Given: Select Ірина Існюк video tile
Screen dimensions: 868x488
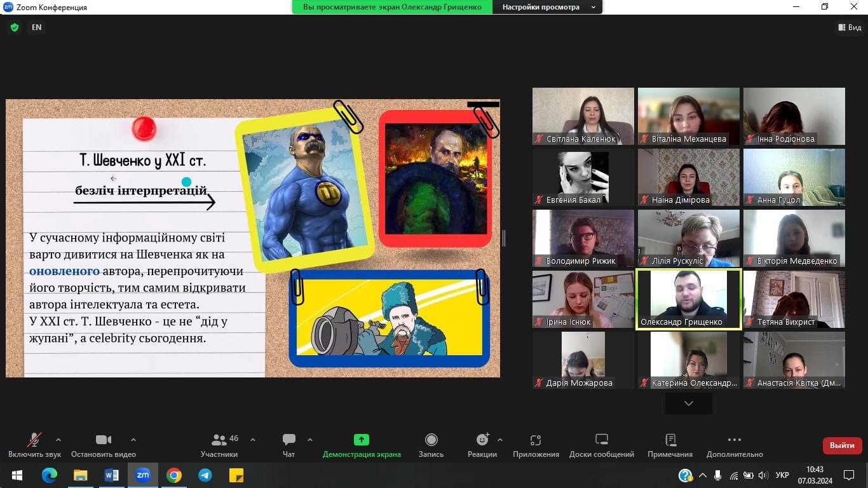Looking at the screenshot, I should pos(583,299).
